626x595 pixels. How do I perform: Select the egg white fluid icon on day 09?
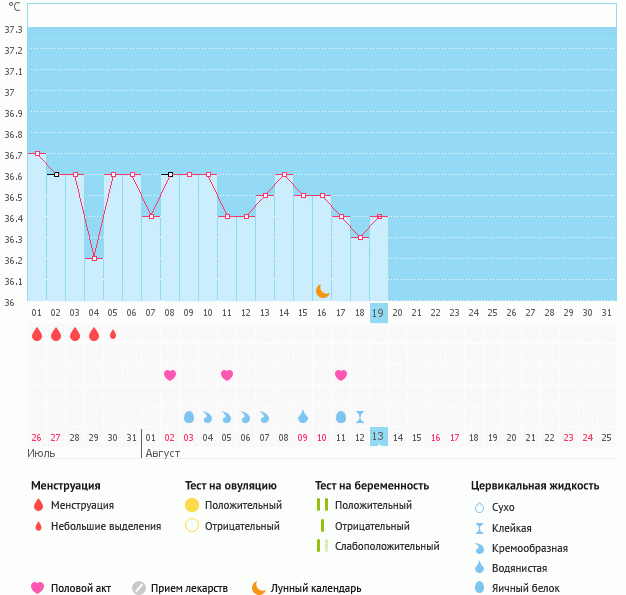pyautogui.click(x=189, y=416)
